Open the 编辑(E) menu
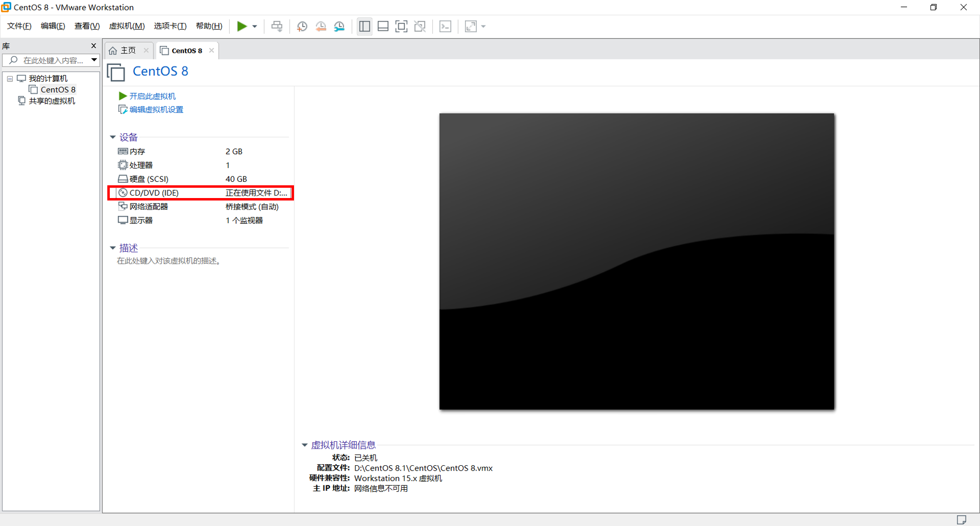This screenshot has height=526, width=980. [x=53, y=26]
